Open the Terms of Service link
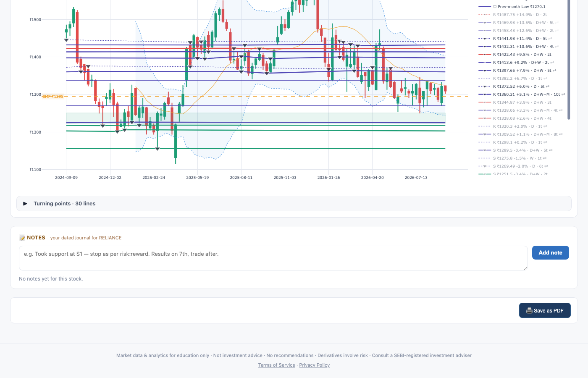This screenshot has width=588, height=378. pyautogui.click(x=277, y=365)
